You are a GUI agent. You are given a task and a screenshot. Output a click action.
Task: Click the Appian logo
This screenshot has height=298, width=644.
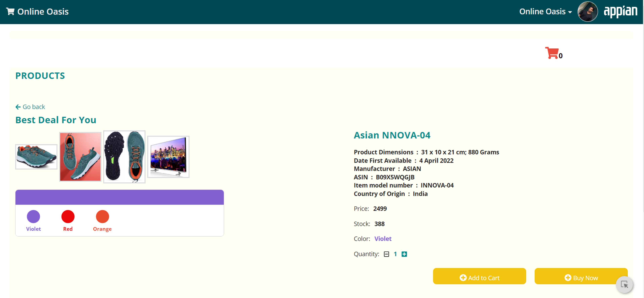621,12
